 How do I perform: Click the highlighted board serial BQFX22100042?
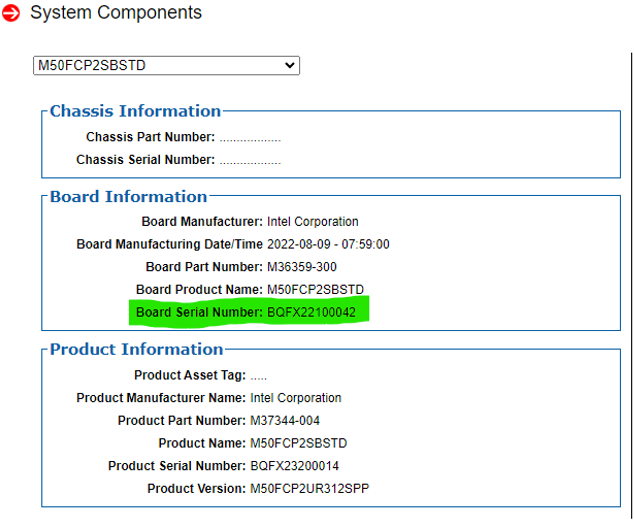[x=311, y=312]
